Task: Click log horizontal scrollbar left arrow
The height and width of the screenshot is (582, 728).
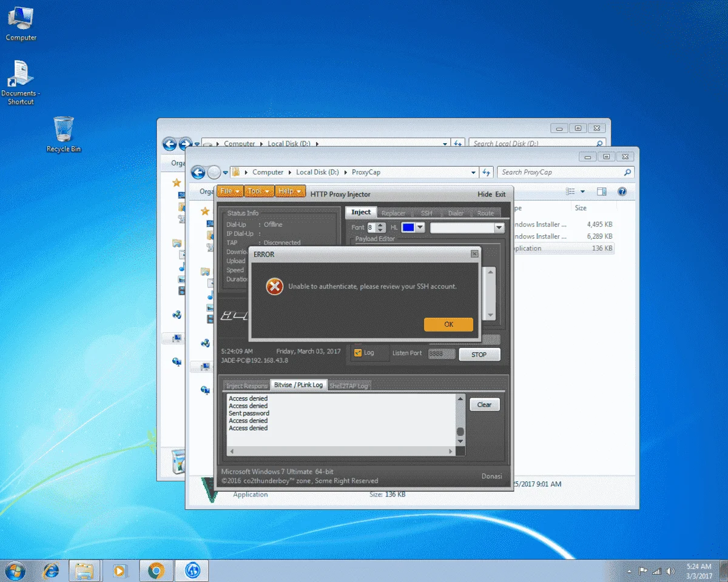Action: 231,451
